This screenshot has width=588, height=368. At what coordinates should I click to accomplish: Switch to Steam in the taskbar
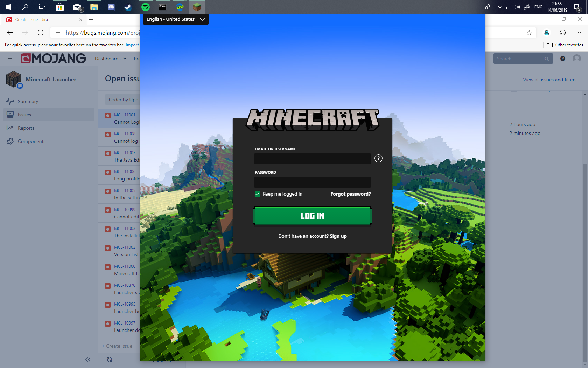(128, 7)
